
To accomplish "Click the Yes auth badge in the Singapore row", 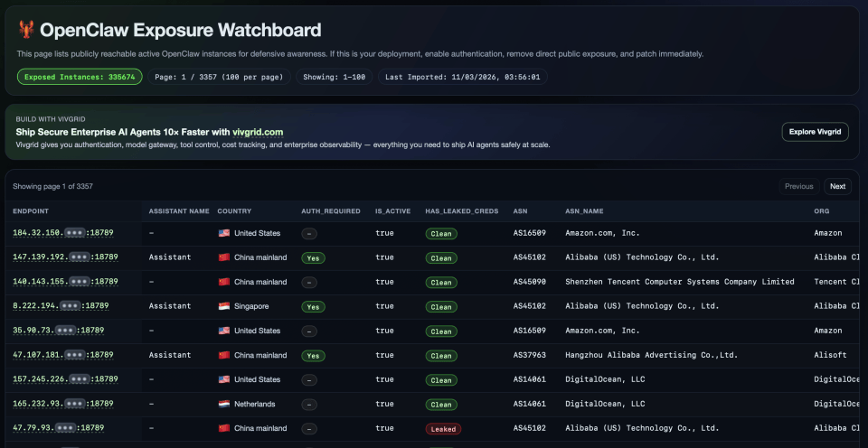I will pos(313,306).
